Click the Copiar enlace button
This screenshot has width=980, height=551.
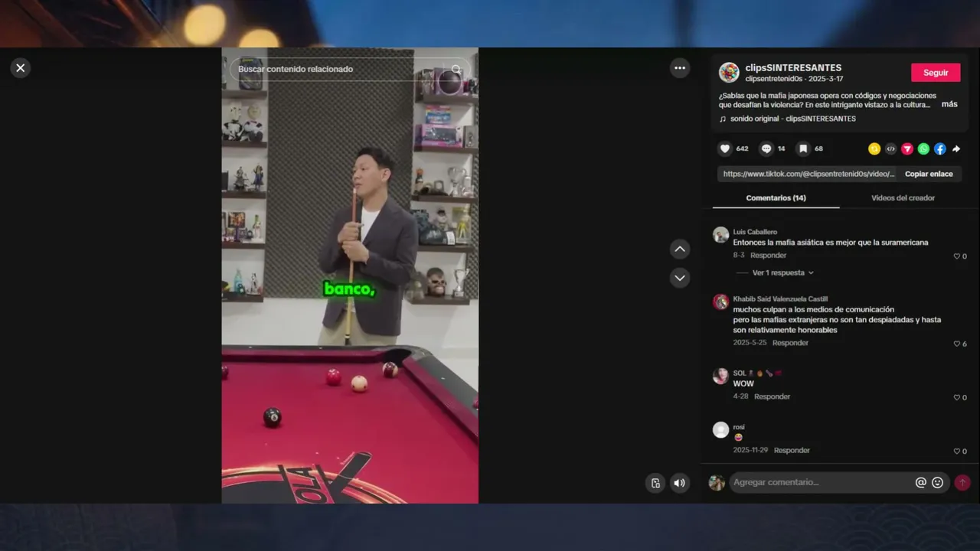point(929,174)
